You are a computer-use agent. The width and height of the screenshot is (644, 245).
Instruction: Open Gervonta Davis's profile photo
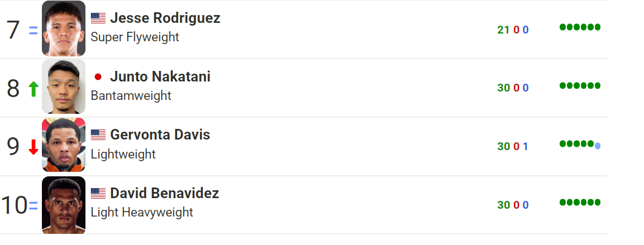64,145
